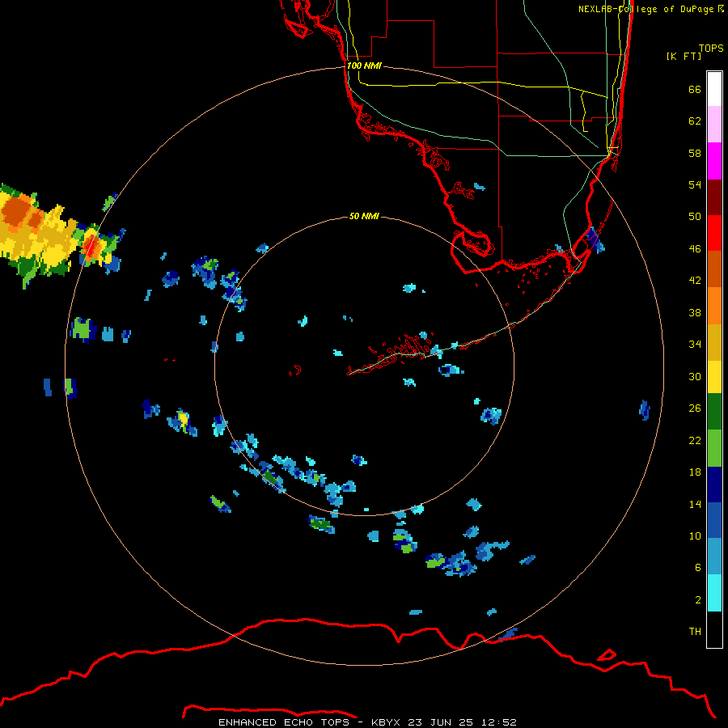This screenshot has width=728, height=728.
Task: Click the legend value 42
Action: point(695,280)
